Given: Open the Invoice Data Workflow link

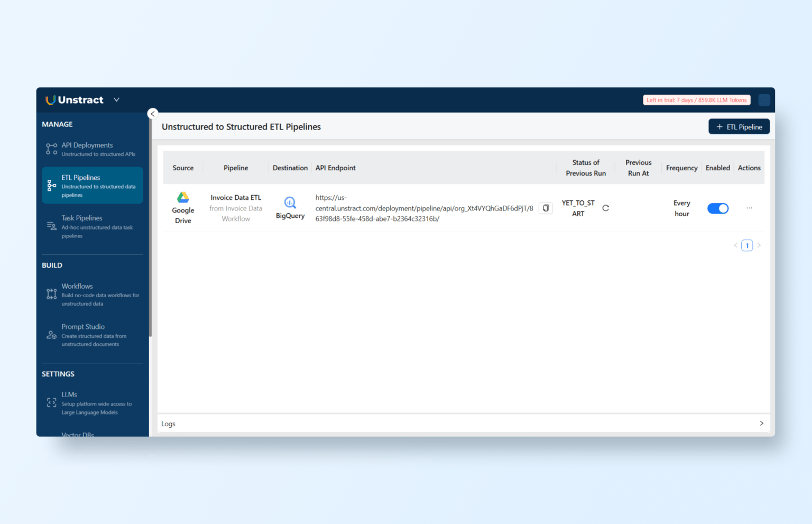Looking at the screenshot, I should (236, 213).
